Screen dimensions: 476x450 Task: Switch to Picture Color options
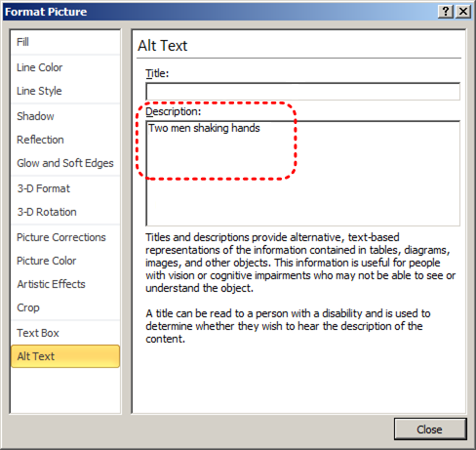coord(65,261)
